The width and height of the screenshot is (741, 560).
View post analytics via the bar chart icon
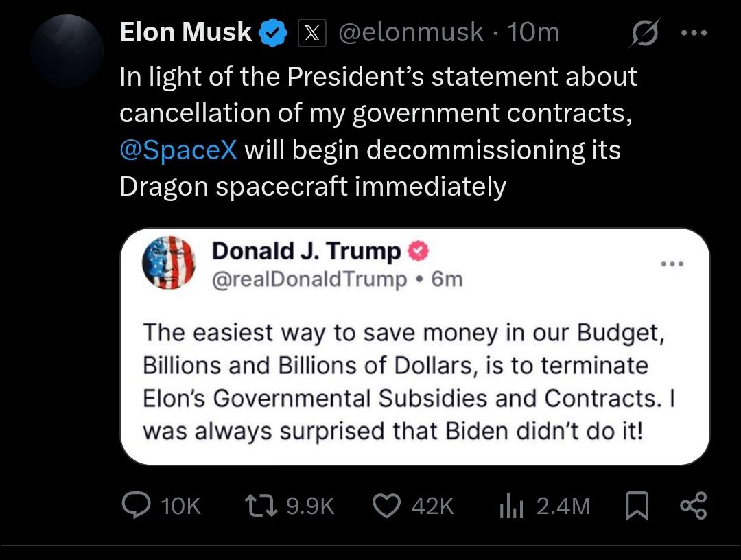(512, 506)
